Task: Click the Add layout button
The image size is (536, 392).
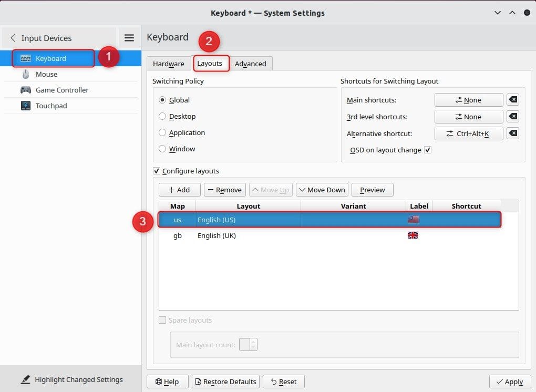Action: (x=179, y=190)
